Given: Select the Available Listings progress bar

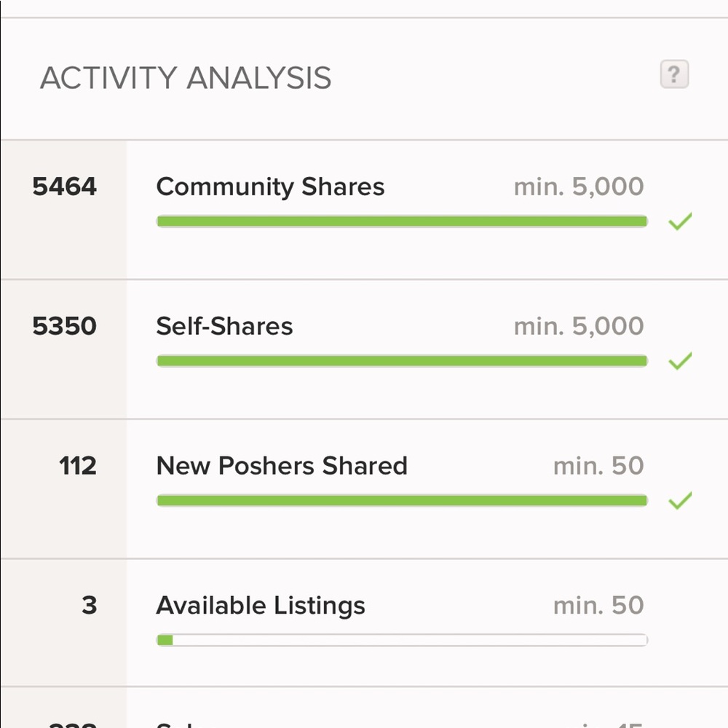Looking at the screenshot, I should 402,640.
